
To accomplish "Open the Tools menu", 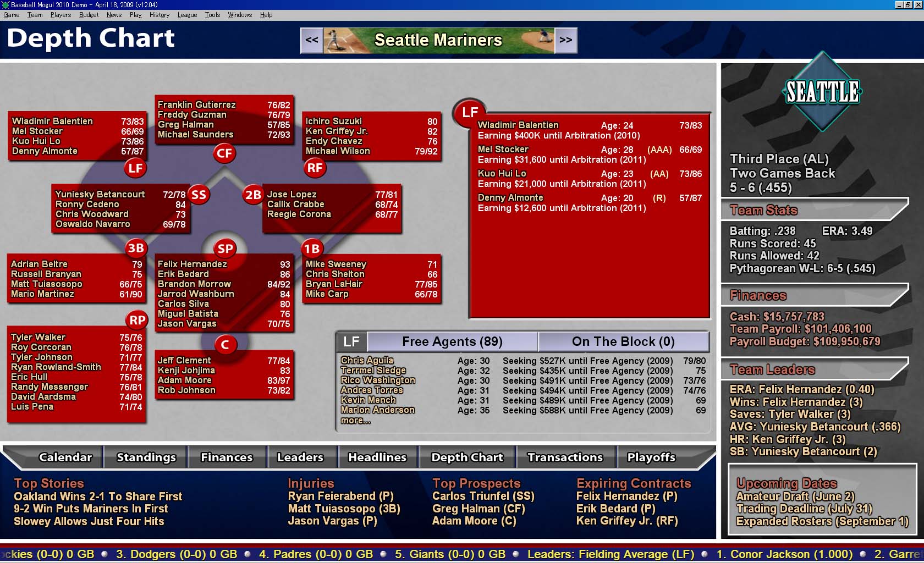I will [x=213, y=15].
